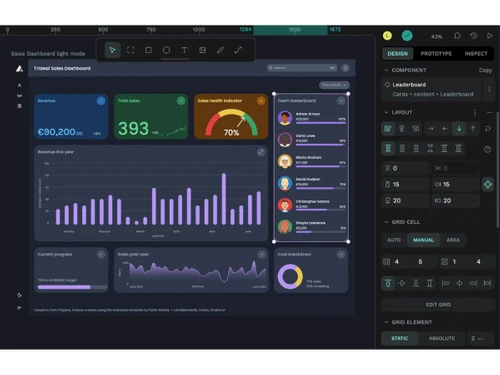Click the circle icon on Team leaderboard card

341,101
